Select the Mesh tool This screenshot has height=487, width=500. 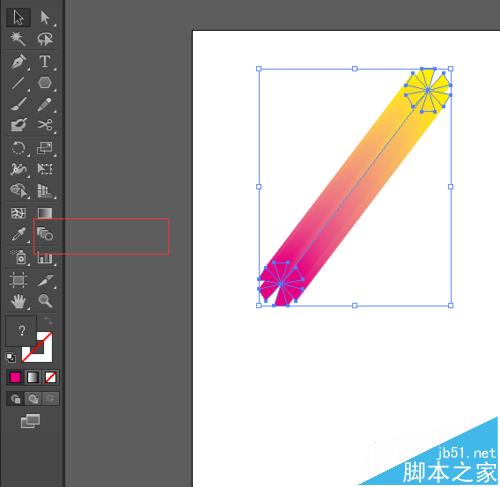pyautogui.click(x=18, y=213)
